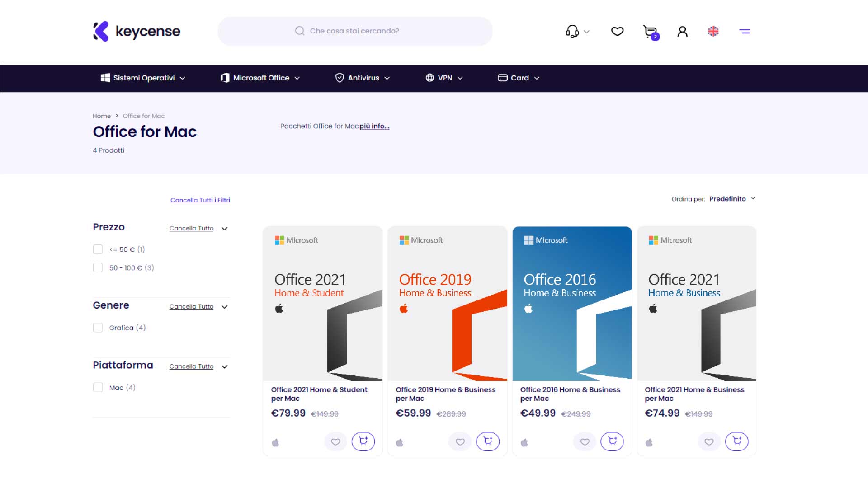Click the user account icon
Screen dimensions: 868x488
click(682, 32)
